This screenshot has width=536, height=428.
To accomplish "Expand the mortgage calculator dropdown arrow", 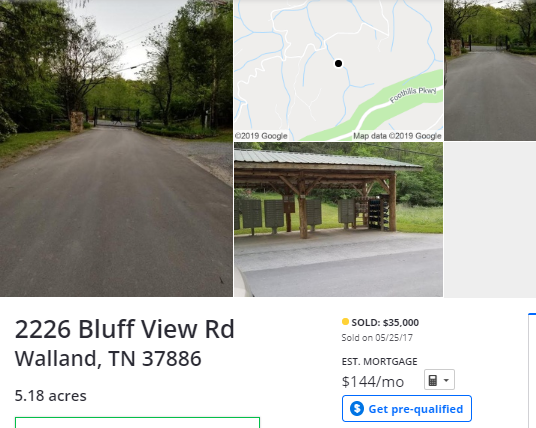I will [x=446, y=380].
